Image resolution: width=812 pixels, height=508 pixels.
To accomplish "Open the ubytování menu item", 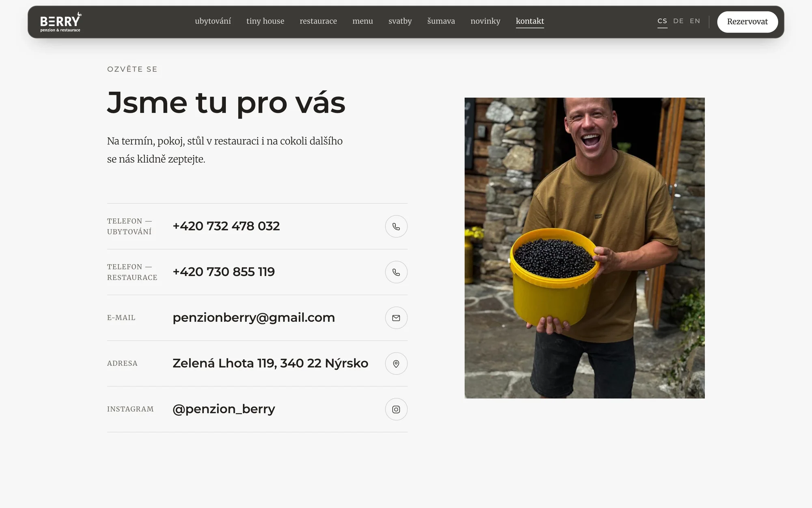I will pos(213,21).
